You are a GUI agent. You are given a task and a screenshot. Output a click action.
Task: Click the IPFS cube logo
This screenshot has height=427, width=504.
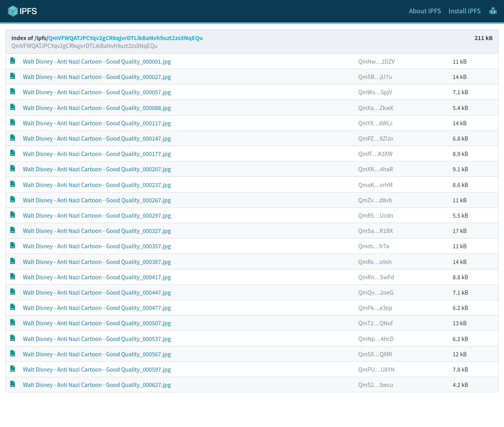tap(22, 11)
